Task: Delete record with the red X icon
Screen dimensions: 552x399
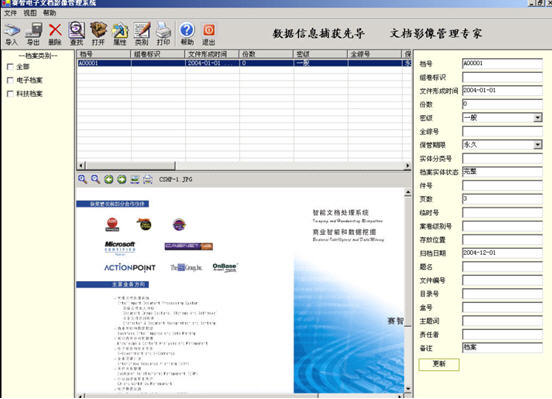Action: click(x=55, y=34)
